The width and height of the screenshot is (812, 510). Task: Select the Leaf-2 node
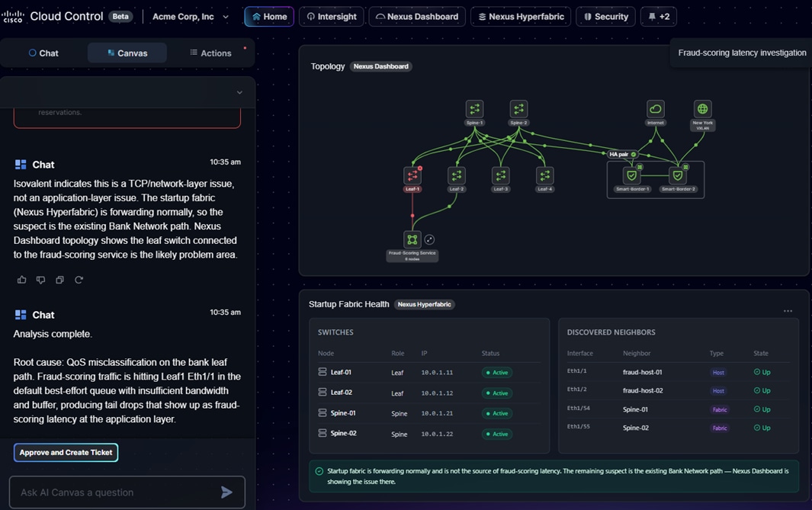click(x=456, y=175)
